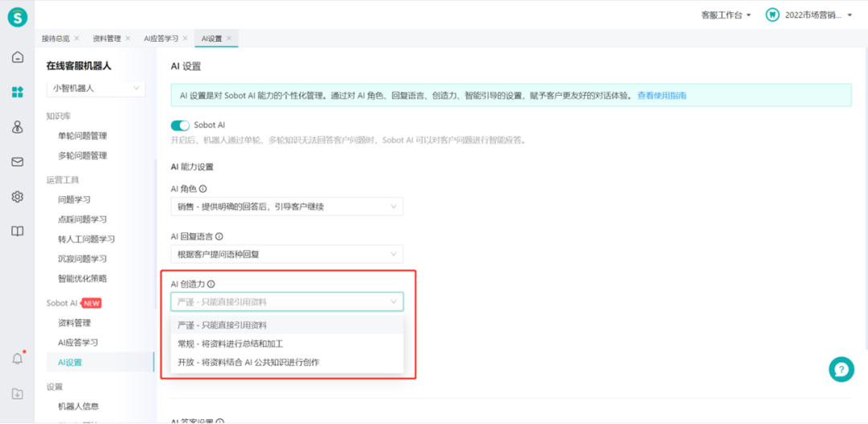Screen dimensions: 868x424
Task: Switch to the 资料管理 tab
Action: (x=107, y=39)
